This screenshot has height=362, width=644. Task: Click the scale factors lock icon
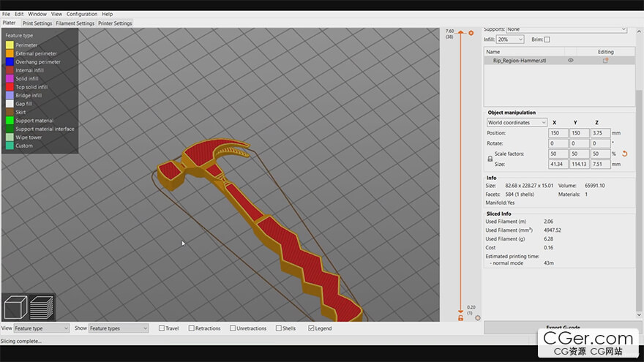click(x=490, y=159)
